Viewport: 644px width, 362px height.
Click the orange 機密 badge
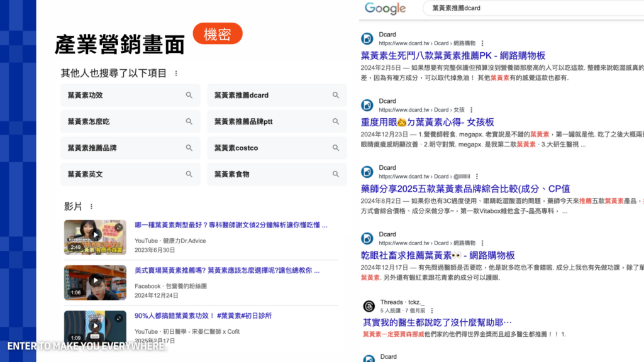[x=218, y=34]
